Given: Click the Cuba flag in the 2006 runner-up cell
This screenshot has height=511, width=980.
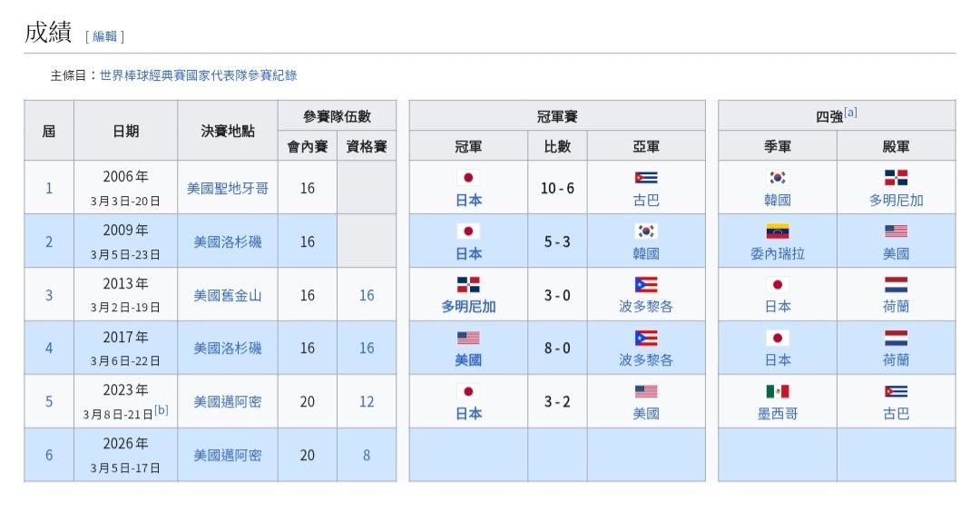Looking at the screenshot, I should (x=646, y=178).
